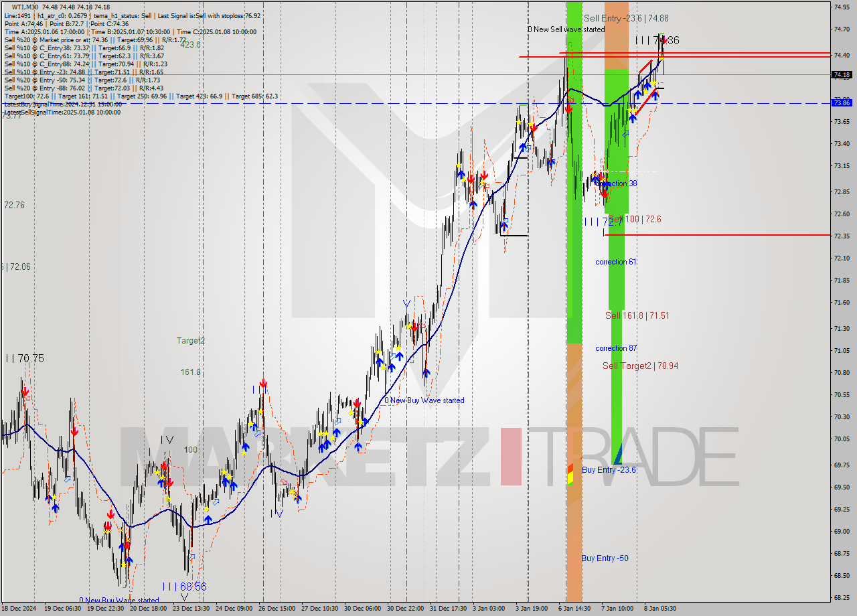This screenshot has height=616, width=857.
Task: Select the '20 Dec 18:00' time axis label
Action: [x=149, y=610]
